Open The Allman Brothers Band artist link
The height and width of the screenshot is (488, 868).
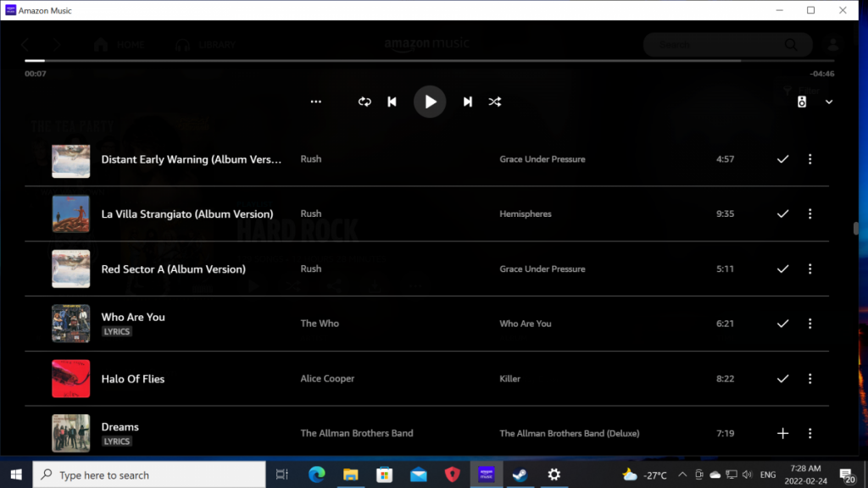point(357,433)
